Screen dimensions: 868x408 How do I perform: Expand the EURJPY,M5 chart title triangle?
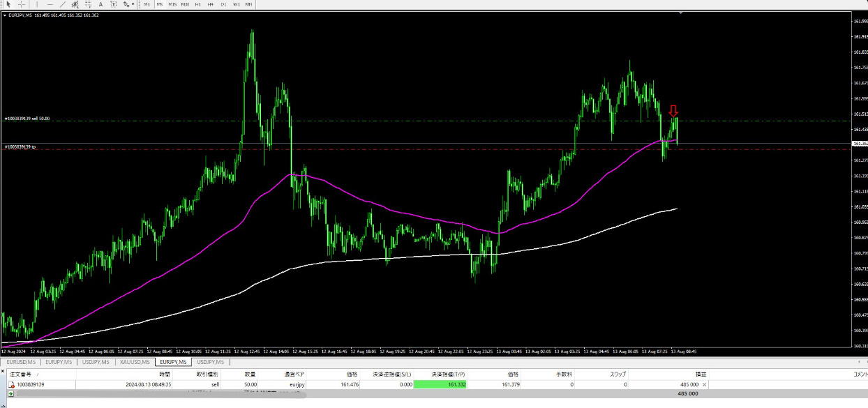coord(3,15)
